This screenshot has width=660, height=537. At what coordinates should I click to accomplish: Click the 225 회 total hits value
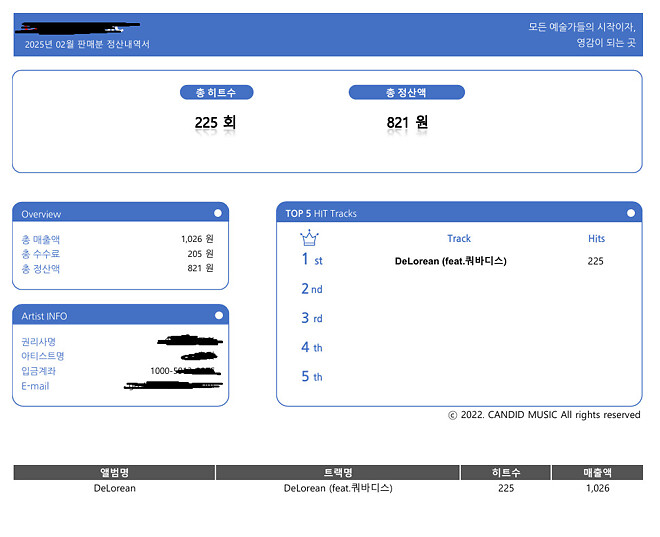click(x=215, y=122)
